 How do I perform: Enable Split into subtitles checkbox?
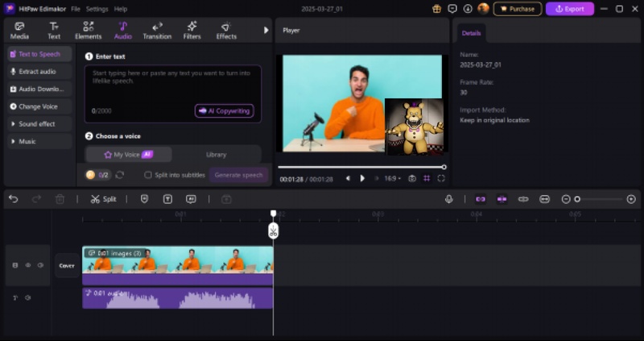[x=148, y=175]
